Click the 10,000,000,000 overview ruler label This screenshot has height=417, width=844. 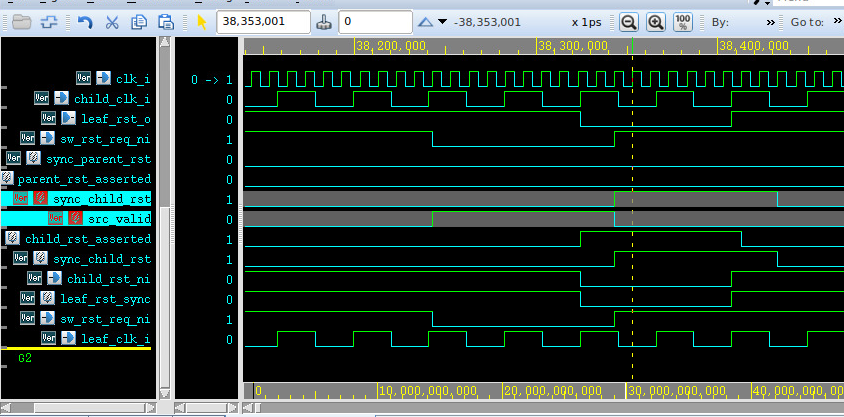click(428, 391)
